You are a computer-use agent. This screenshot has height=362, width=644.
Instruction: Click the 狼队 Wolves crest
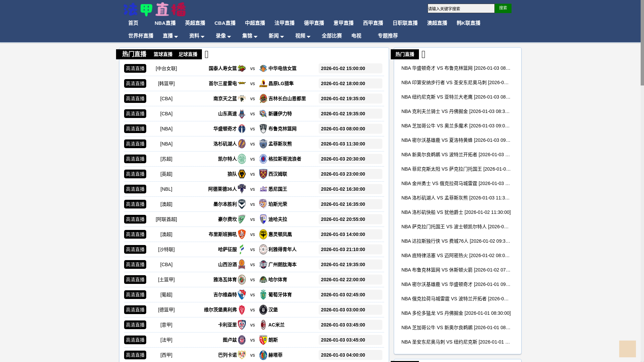(242, 174)
